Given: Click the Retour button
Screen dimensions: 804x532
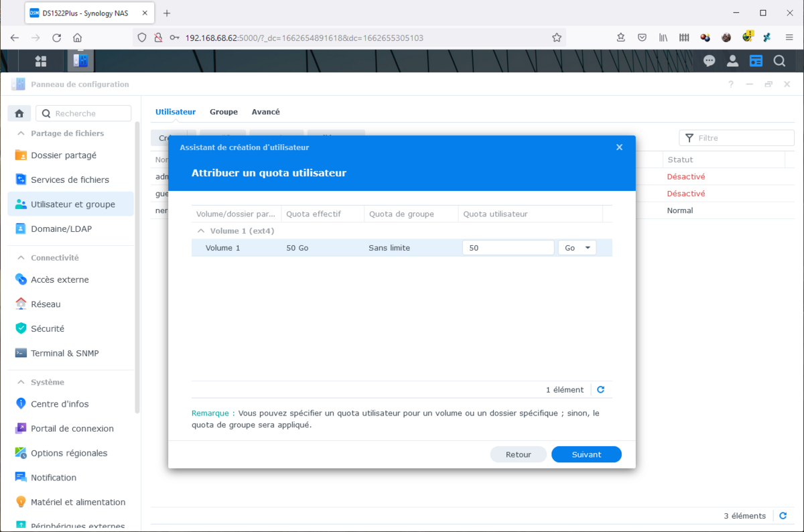Looking at the screenshot, I should tap(519, 454).
